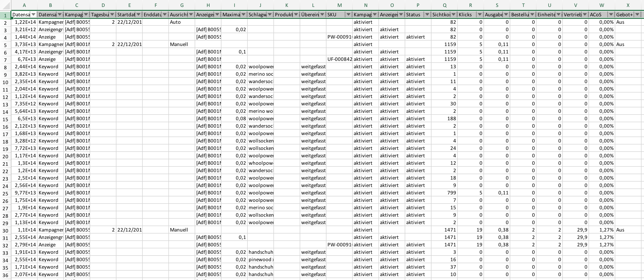
Task: Click sales value 29,9 in row 30
Action: pos(575,230)
